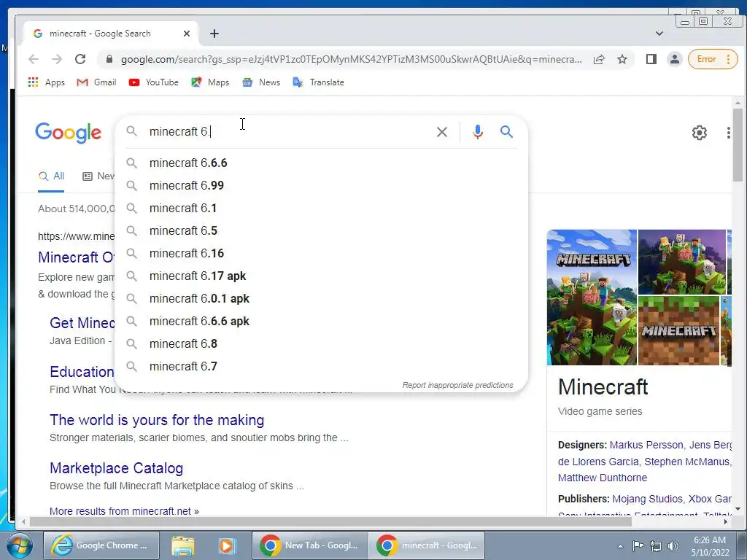Open More results from minecraft.net
Screen dimensions: 747x560
(124, 511)
